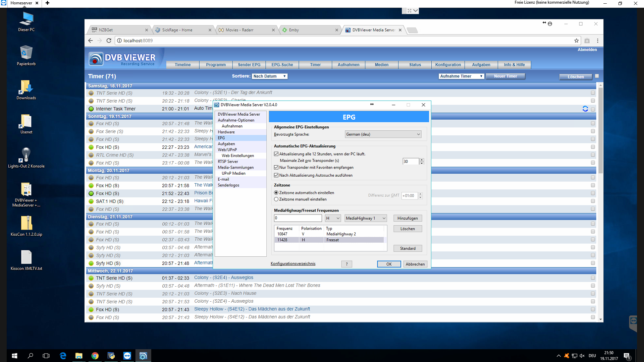644x362 pixels.
Task: Bookmark page with star icon
Action: coord(576,41)
